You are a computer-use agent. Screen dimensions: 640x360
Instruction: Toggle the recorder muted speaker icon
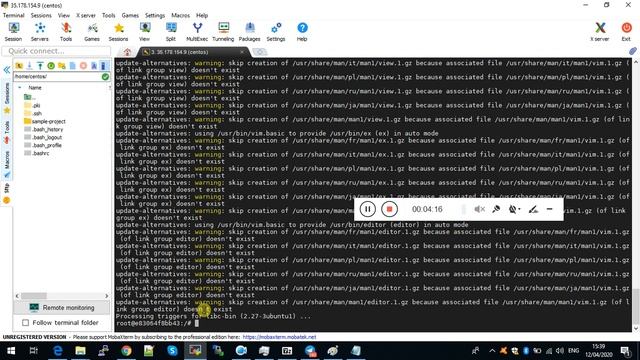(480, 209)
